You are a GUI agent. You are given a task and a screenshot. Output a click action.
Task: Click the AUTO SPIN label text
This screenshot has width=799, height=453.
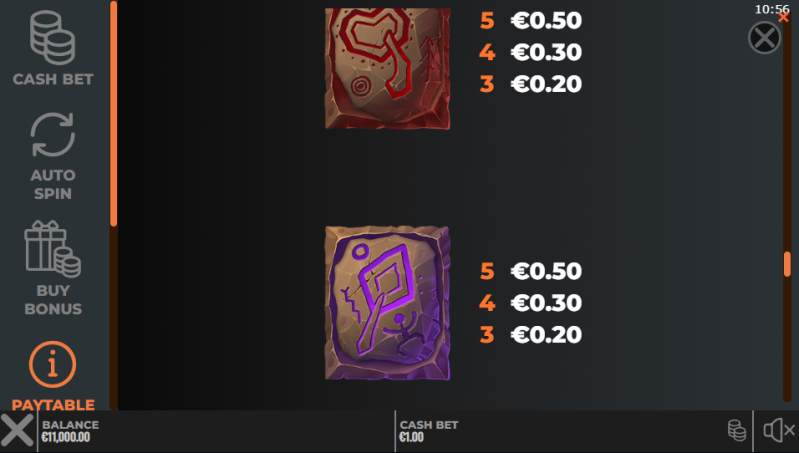(53, 184)
